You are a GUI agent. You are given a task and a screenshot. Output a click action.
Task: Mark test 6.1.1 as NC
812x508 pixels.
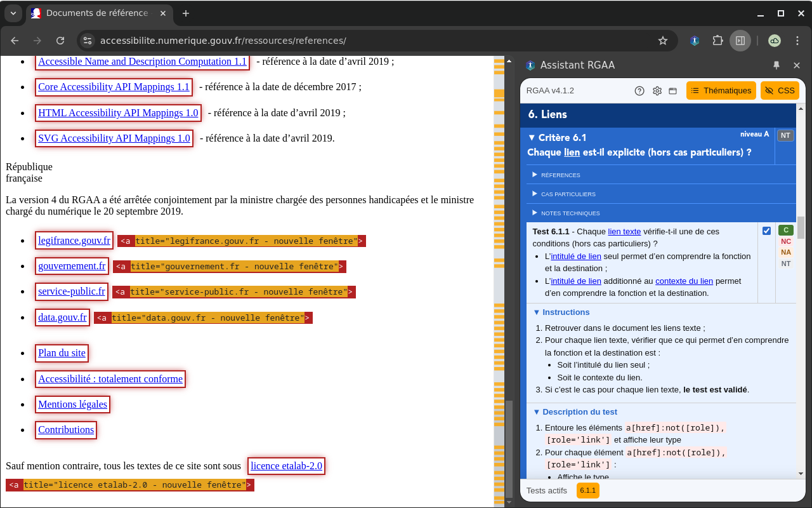[785, 241]
